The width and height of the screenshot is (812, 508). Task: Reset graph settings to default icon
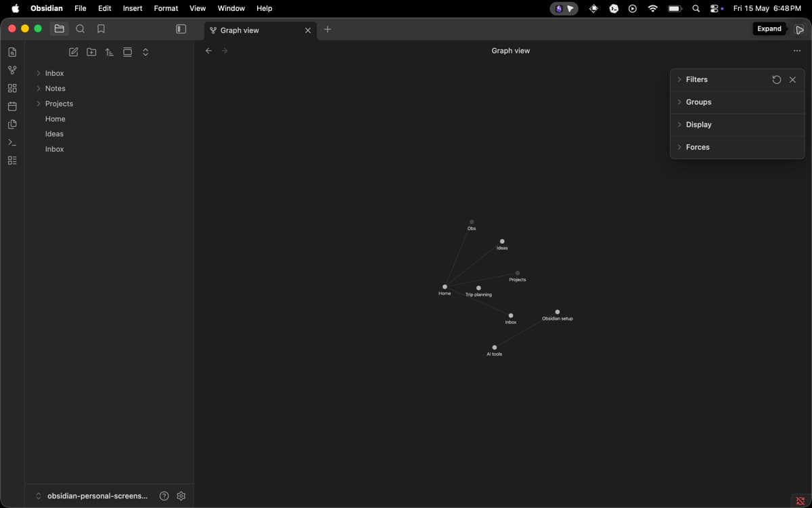coord(777,79)
